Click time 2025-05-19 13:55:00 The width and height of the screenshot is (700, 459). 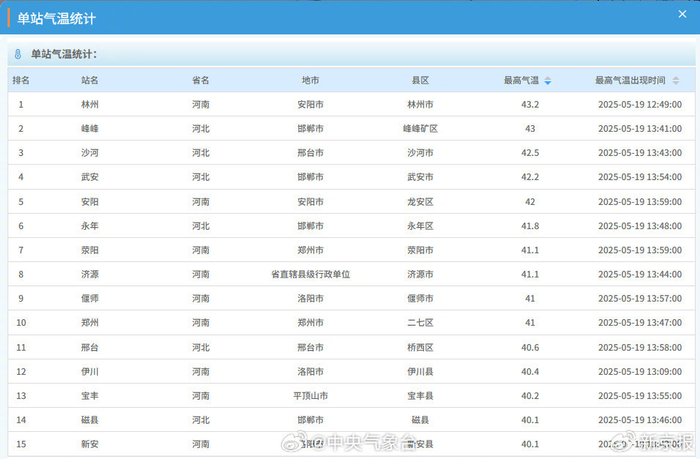640,396
